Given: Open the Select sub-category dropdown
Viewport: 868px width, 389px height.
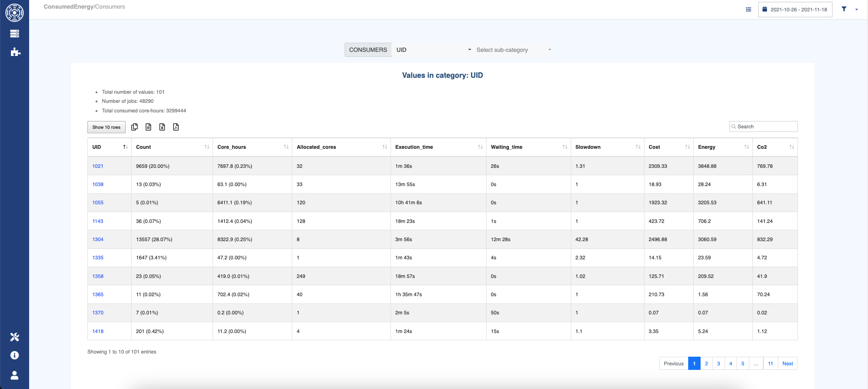Looking at the screenshot, I should click(x=513, y=50).
